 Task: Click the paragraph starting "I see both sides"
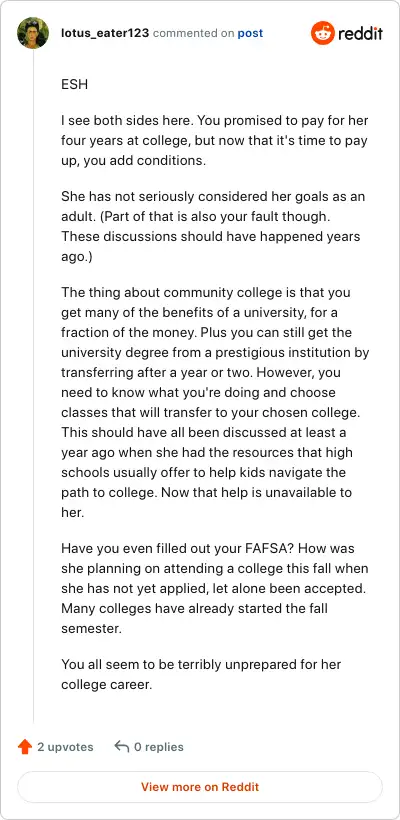(x=215, y=140)
